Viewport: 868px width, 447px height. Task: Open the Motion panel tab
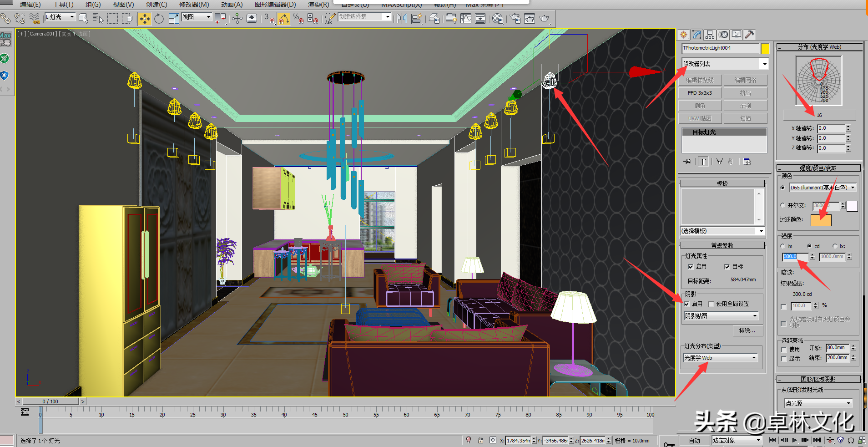pyautogui.click(x=723, y=35)
